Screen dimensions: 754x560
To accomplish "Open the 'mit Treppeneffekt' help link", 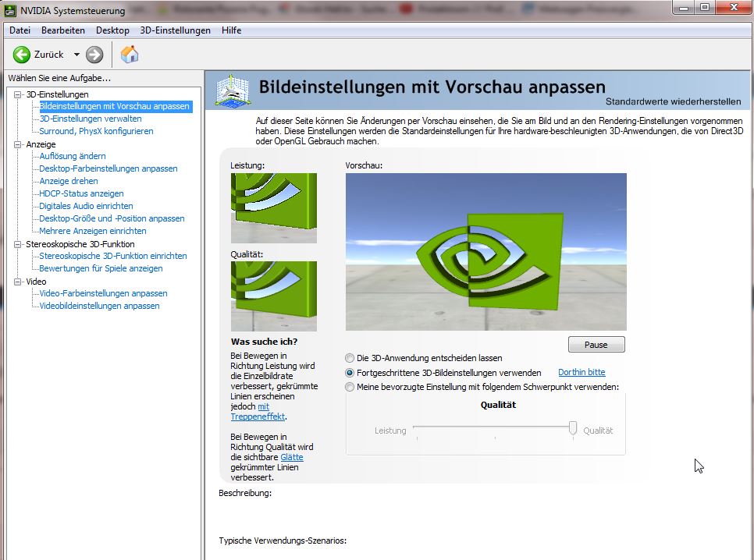I will [x=258, y=416].
